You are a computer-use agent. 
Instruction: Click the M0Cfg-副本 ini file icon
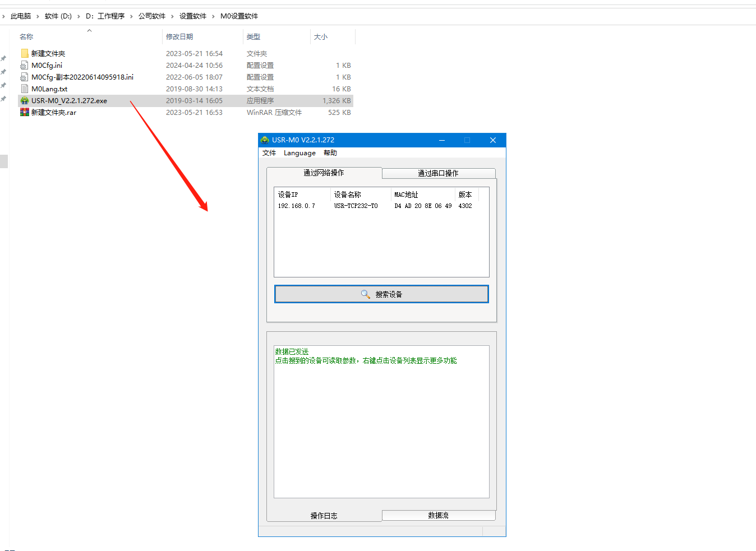[x=25, y=77]
